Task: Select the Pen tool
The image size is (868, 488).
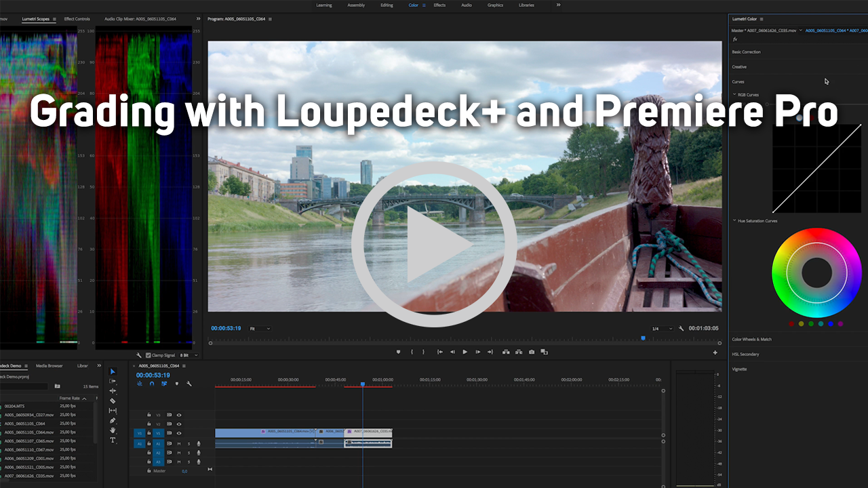Action: pyautogui.click(x=113, y=420)
